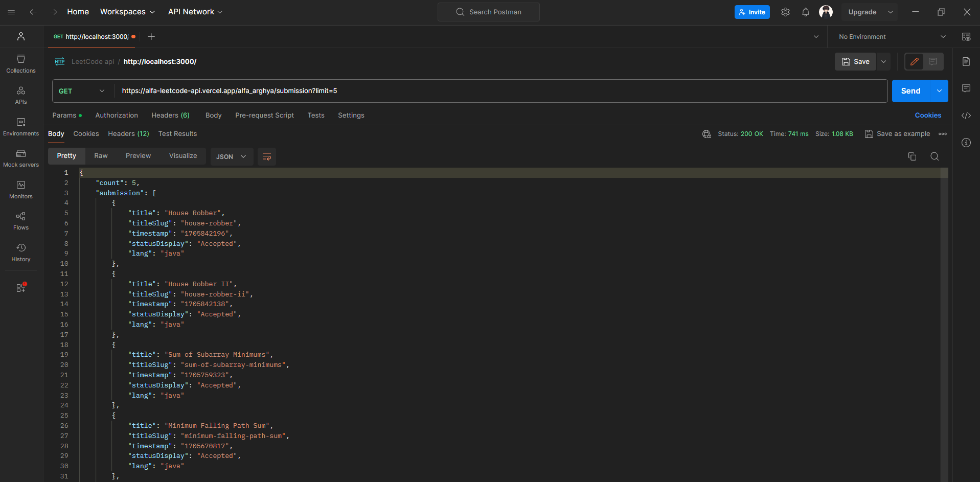Image resolution: width=980 pixels, height=482 pixels.
Task: Open the Collections sidebar panel
Action: tap(21, 64)
